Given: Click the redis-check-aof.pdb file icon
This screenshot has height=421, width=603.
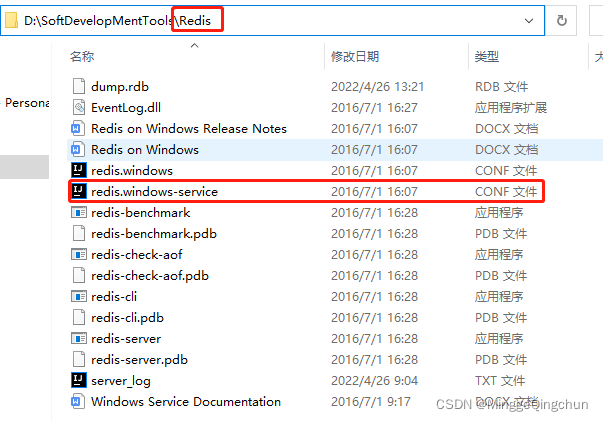Looking at the screenshot, I should click(79, 275).
